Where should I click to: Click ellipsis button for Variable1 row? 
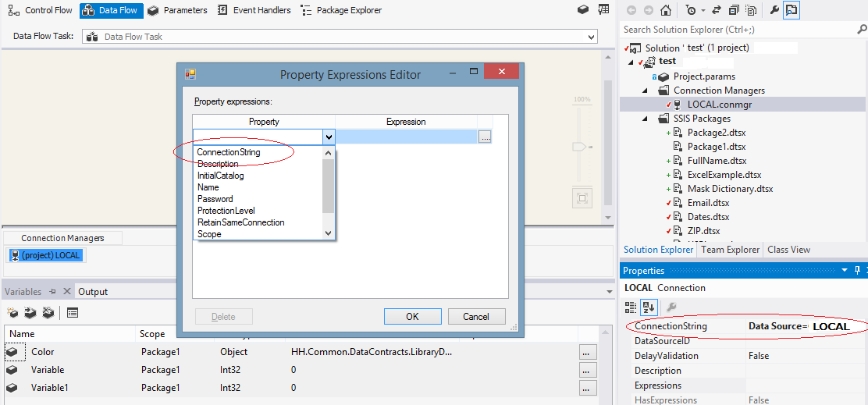pos(588,388)
